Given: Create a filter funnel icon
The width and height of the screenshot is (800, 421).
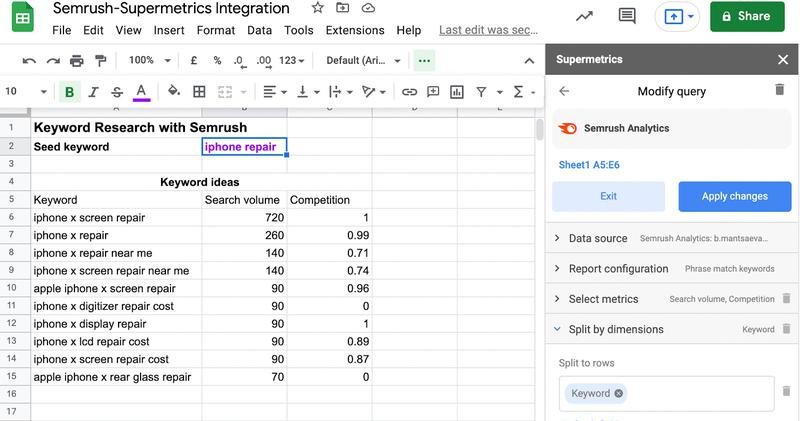Looking at the screenshot, I should 481,92.
